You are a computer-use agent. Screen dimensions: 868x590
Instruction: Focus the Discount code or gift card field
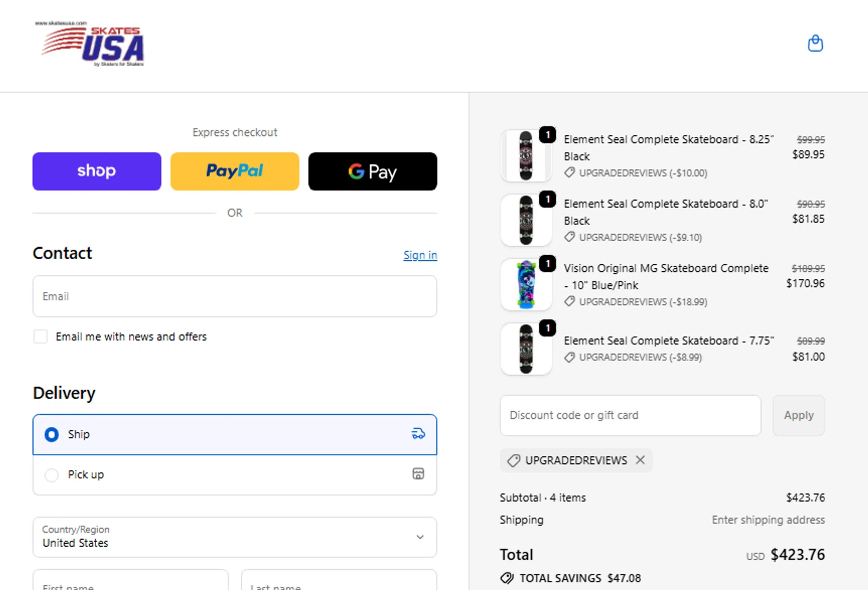click(631, 415)
